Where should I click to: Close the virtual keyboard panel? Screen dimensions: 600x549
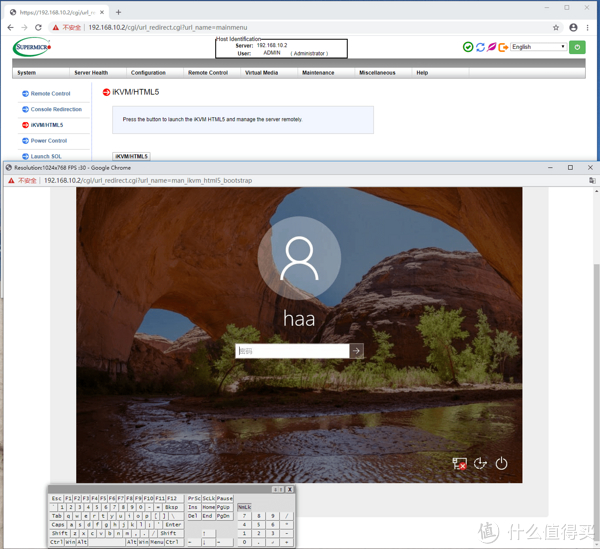point(290,489)
